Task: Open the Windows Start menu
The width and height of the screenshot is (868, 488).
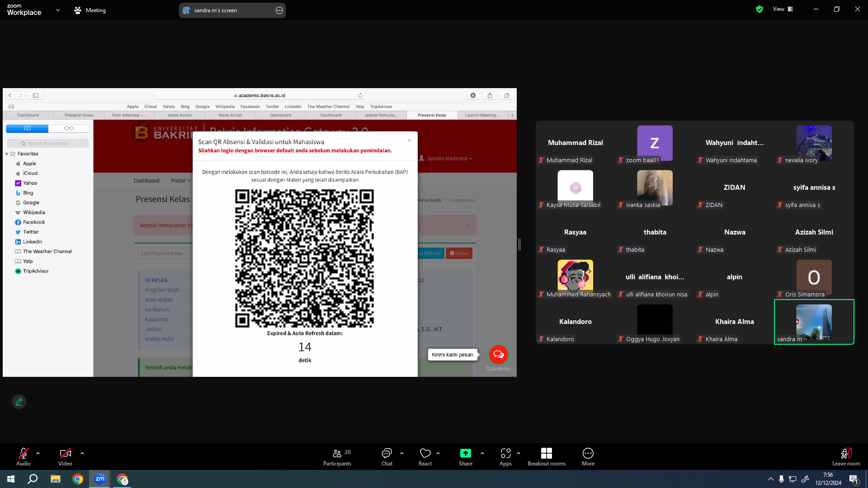Action: point(11,479)
